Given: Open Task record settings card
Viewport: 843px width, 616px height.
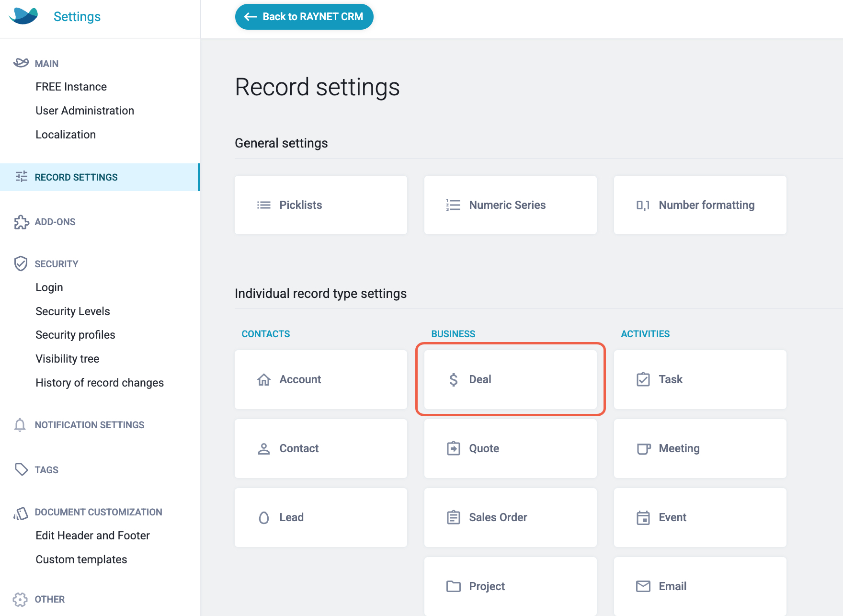Looking at the screenshot, I should (700, 379).
